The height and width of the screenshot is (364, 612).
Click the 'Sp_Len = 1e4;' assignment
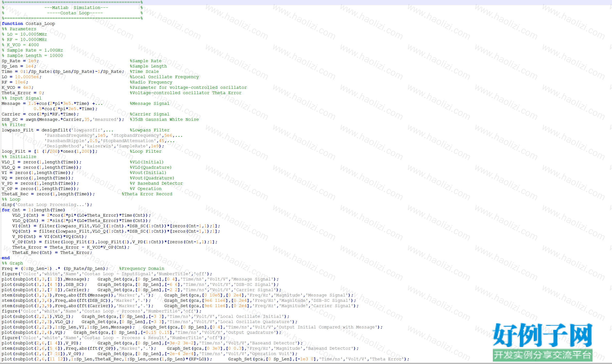19,66
